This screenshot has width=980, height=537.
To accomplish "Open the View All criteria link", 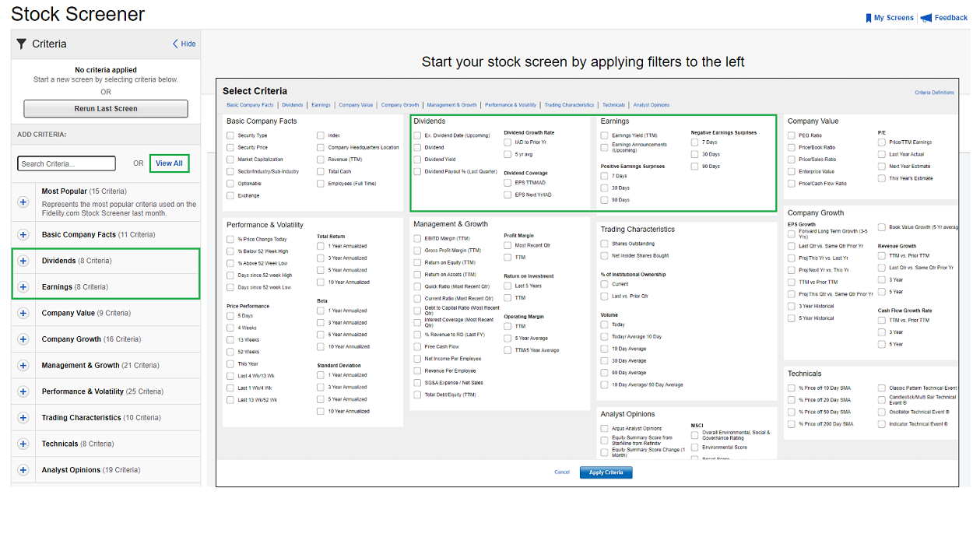I will click(x=169, y=163).
